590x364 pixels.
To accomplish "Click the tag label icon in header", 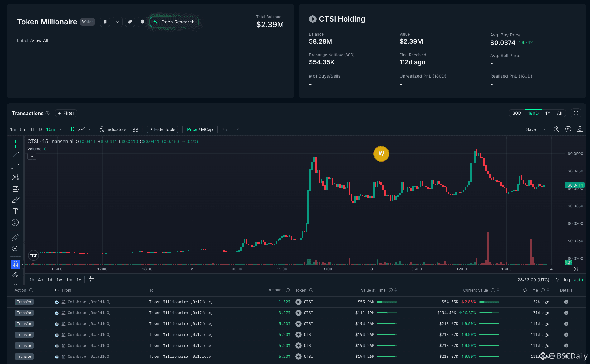I will 130,22.
